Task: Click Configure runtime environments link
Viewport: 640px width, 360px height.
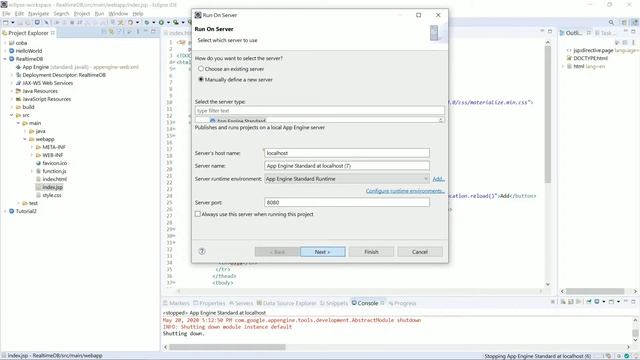Action: pos(405,191)
